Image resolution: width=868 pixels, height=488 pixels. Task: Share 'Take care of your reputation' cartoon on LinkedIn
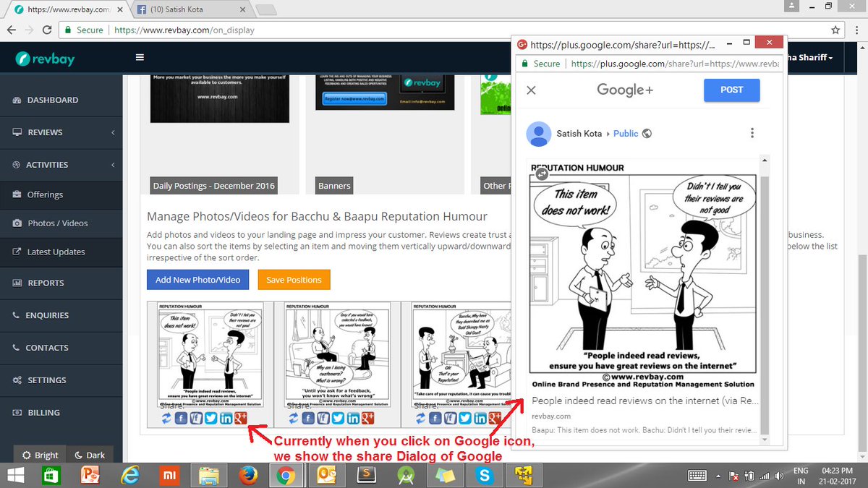point(480,418)
